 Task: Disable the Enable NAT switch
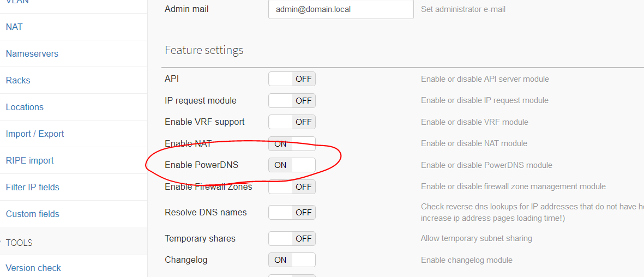coord(292,144)
